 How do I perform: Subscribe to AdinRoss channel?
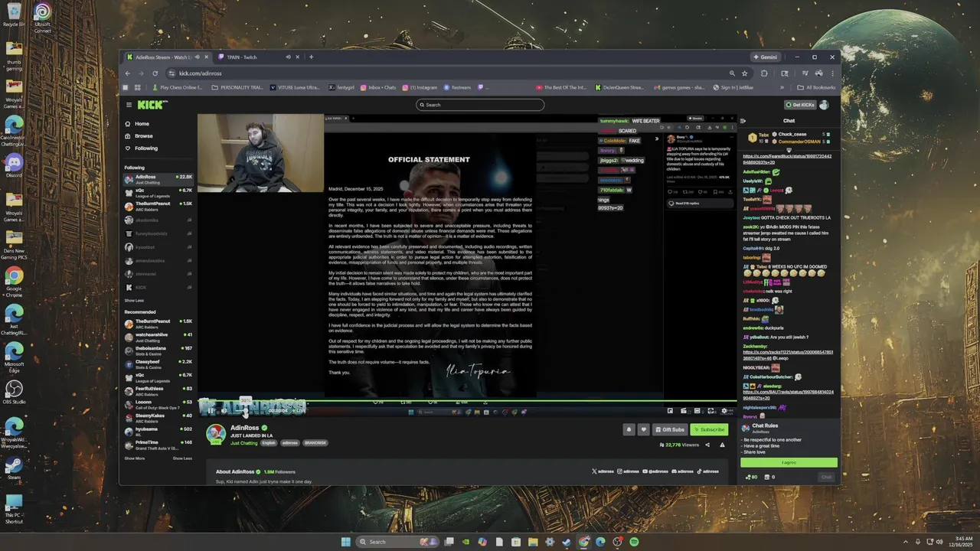709,430
